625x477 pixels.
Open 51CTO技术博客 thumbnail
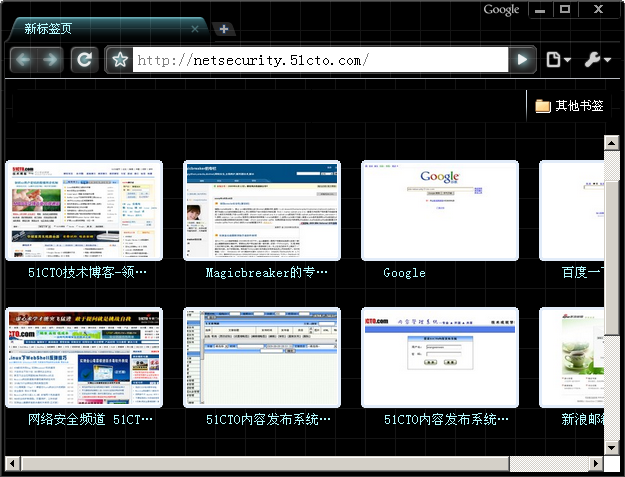click(84, 210)
